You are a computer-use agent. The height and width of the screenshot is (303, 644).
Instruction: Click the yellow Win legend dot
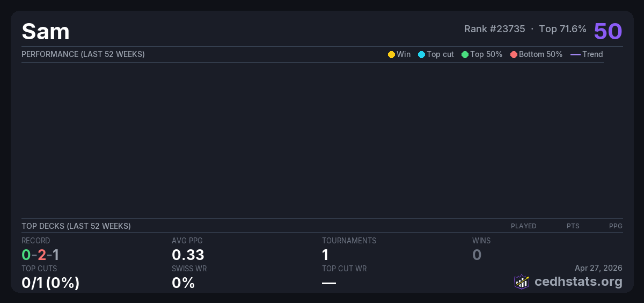391,54
